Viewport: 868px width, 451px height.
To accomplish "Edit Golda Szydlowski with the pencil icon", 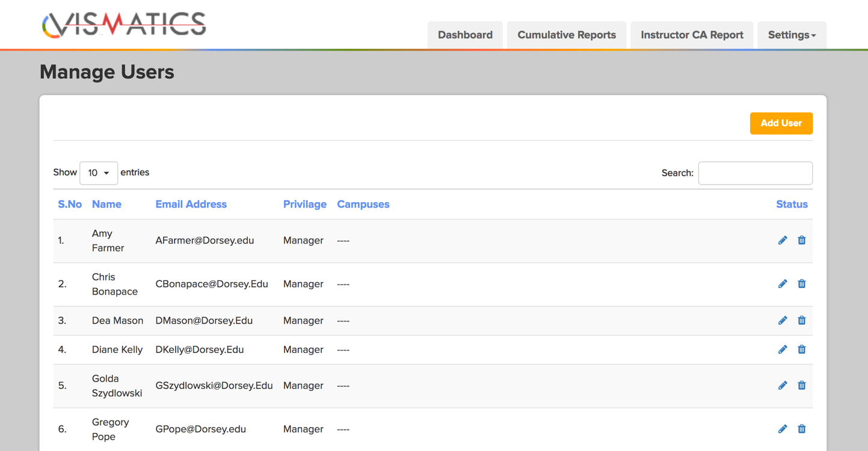I will point(783,385).
